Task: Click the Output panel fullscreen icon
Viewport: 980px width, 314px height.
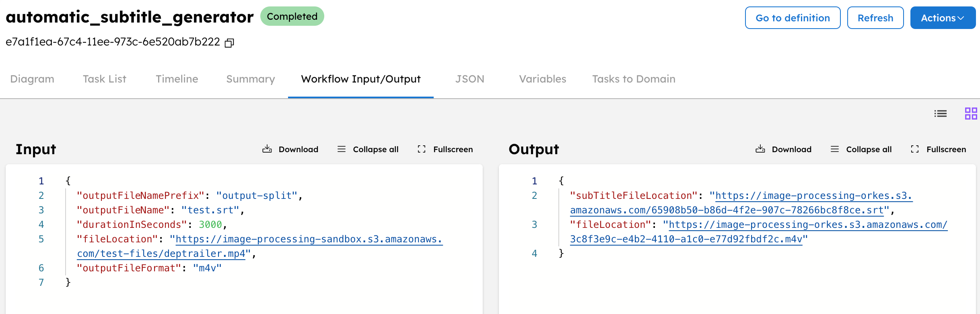Action: 915,149
